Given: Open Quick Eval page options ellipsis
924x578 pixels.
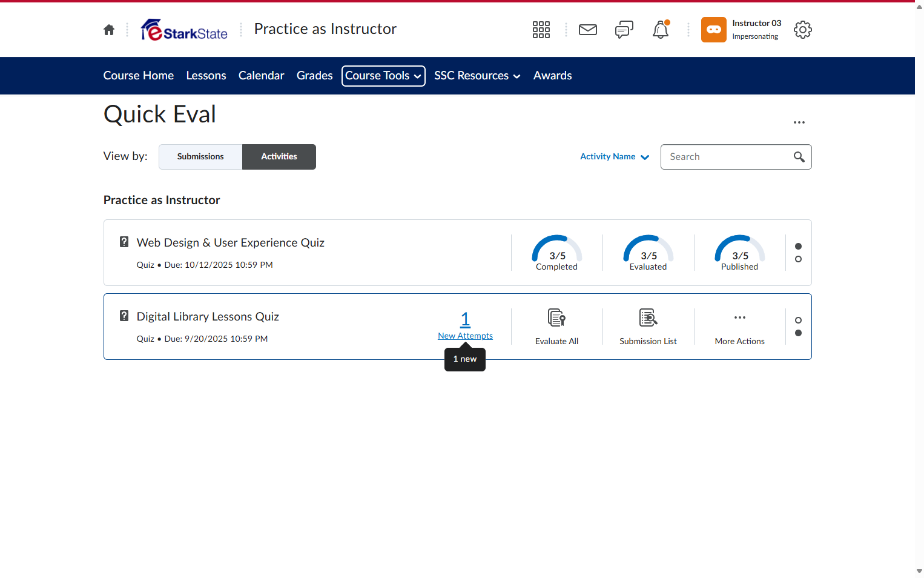Looking at the screenshot, I should [799, 122].
